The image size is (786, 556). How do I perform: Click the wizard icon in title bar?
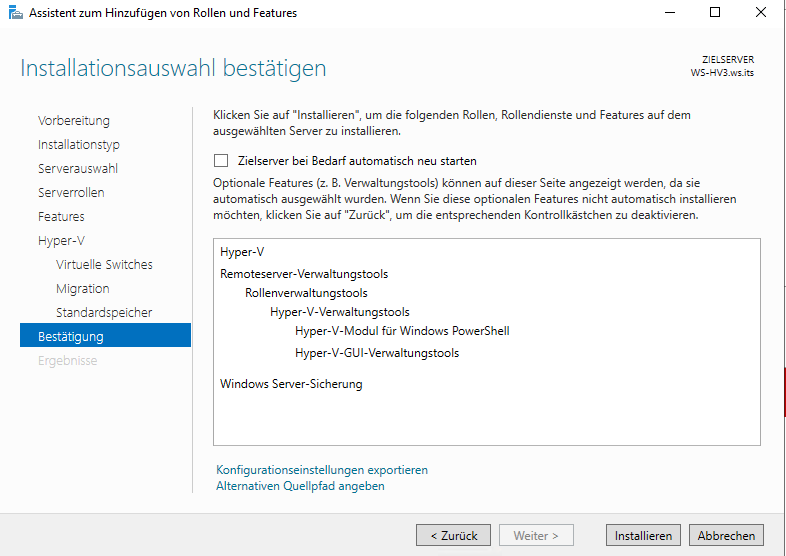(x=16, y=13)
